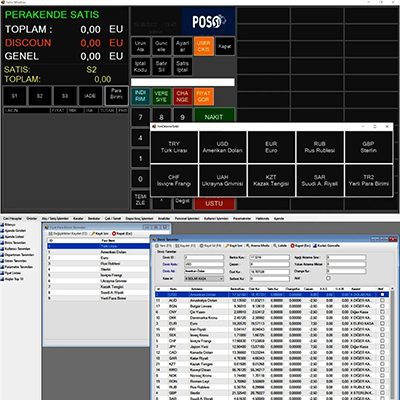Open Cari Hesaplar menu

pyautogui.click(x=12, y=218)
